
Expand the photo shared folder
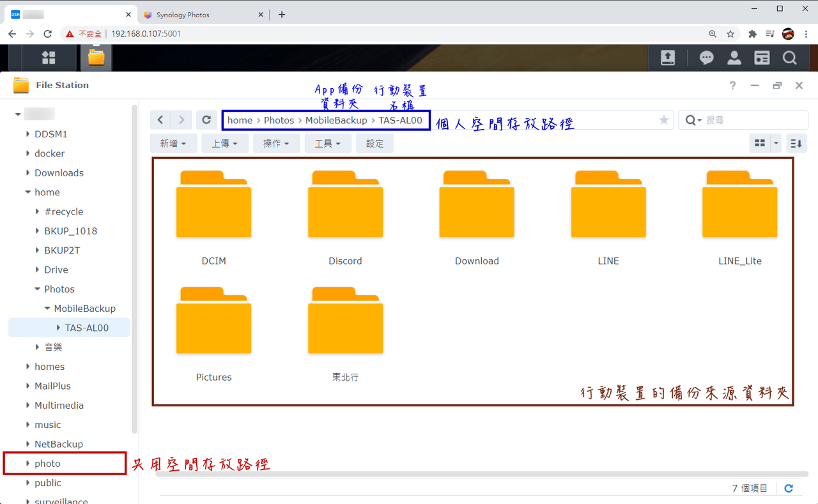(27, 464)
